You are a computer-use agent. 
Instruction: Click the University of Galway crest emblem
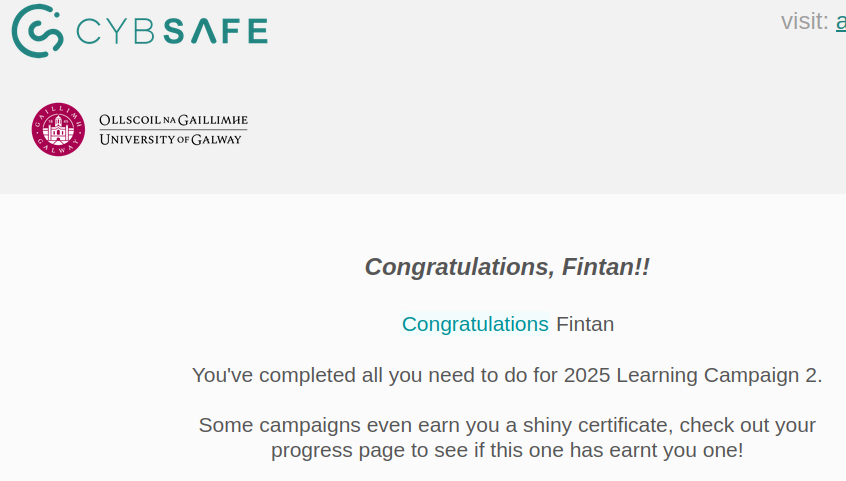click(58, 130)
